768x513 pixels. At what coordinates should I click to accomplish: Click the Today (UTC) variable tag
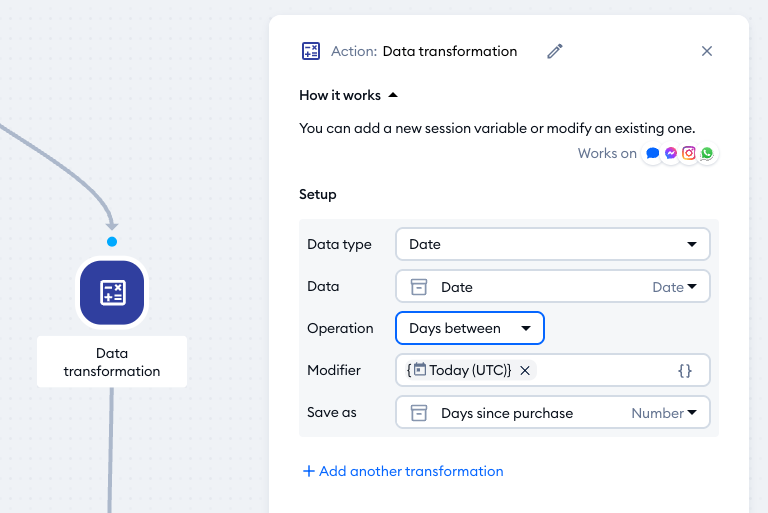click(x=461, y=370)
